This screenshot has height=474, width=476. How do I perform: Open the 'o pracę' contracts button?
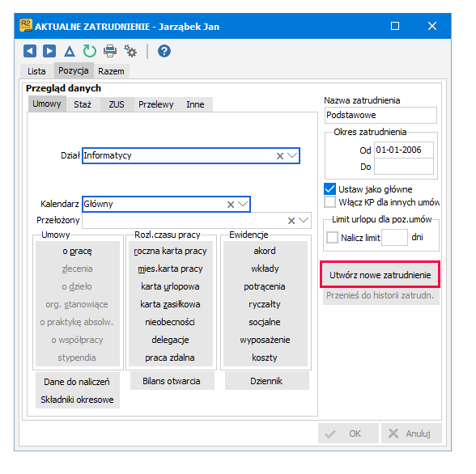(x=77, y=251)
